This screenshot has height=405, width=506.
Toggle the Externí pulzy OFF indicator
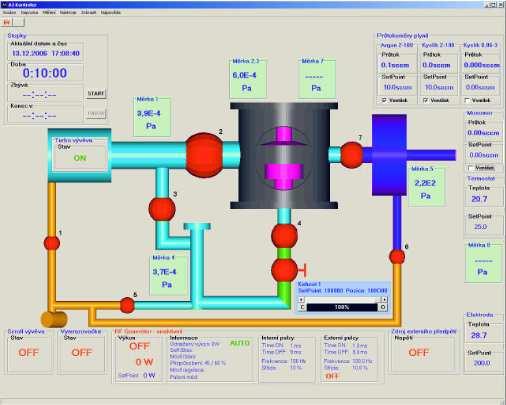click(x=332, y=376)
